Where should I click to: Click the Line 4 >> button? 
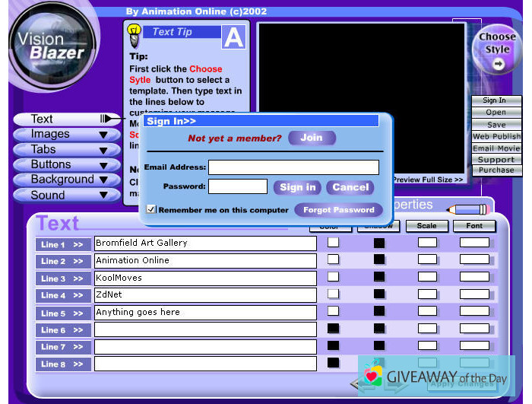click(63, 295)
